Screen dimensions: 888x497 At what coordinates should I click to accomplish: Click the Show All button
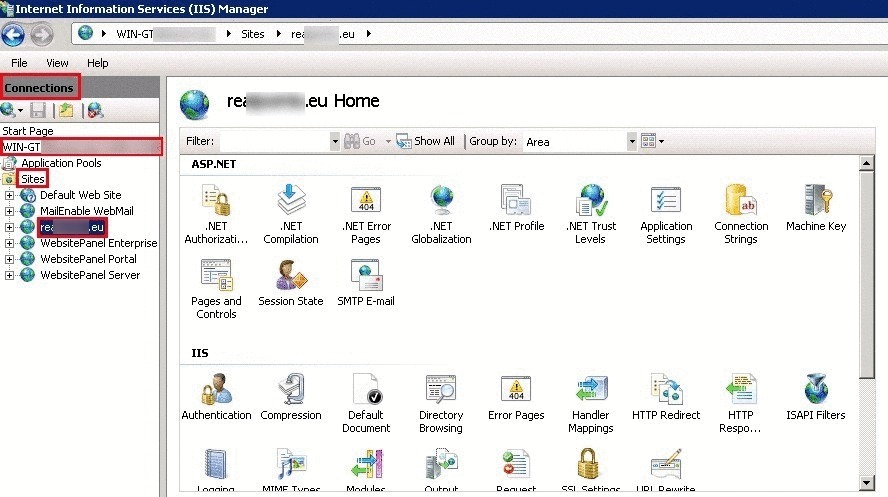pyautogui.click(x=426, y=142)
